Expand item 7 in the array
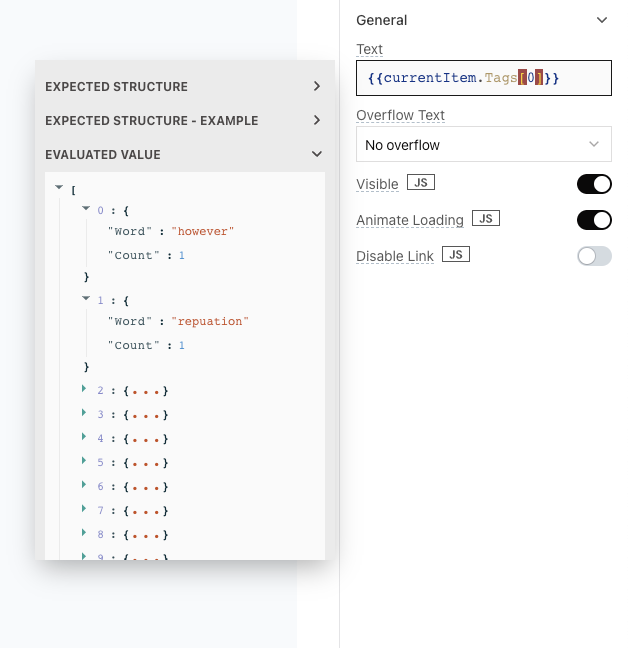Image resolution: width=628 pixels, height=648 pixels. pos(84,508)
